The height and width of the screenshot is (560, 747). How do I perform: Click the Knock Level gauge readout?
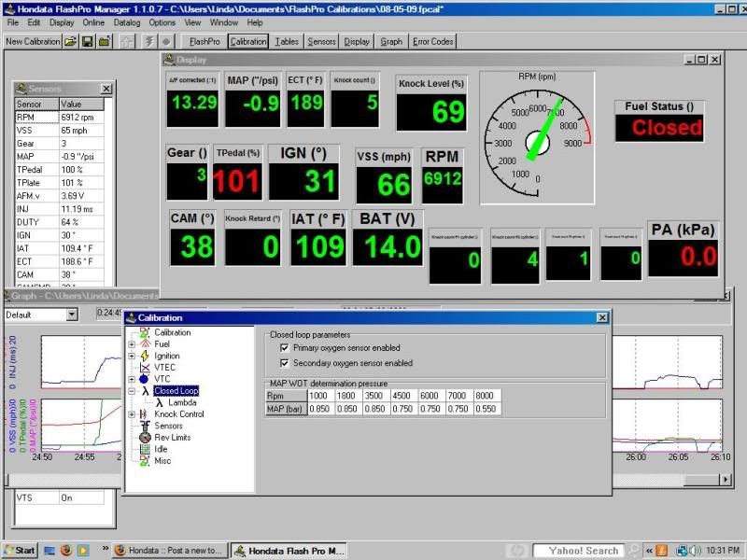[x=431, y=112]
